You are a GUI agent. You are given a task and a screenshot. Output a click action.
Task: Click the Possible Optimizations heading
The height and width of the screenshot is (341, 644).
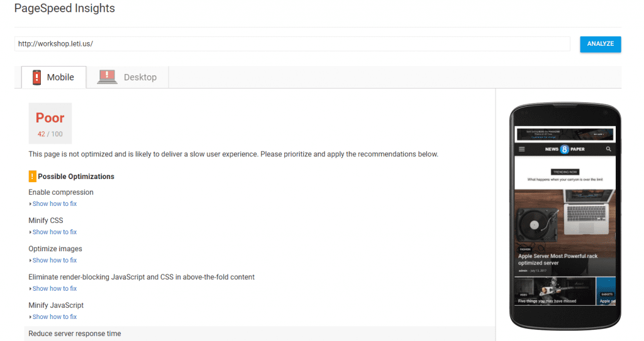[76, 176]
